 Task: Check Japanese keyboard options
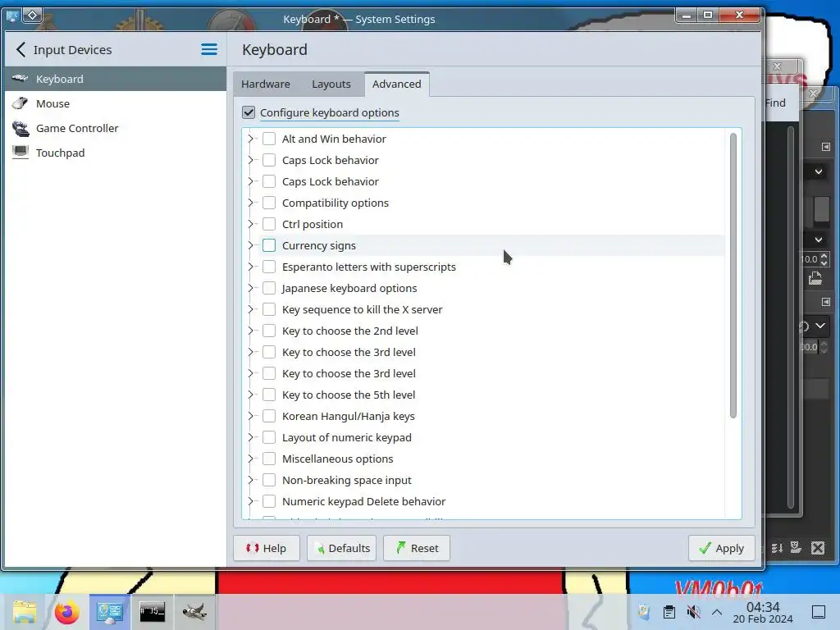tap(269, 288)
